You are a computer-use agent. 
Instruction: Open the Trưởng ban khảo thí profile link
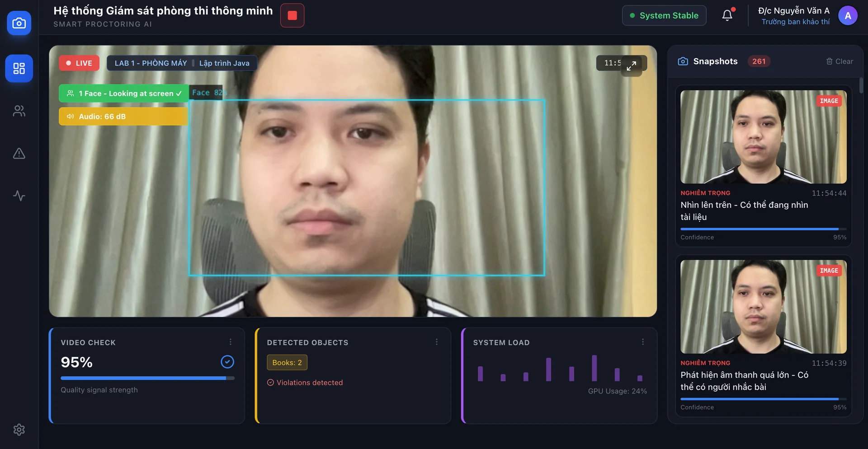click(x=796, y=22)
